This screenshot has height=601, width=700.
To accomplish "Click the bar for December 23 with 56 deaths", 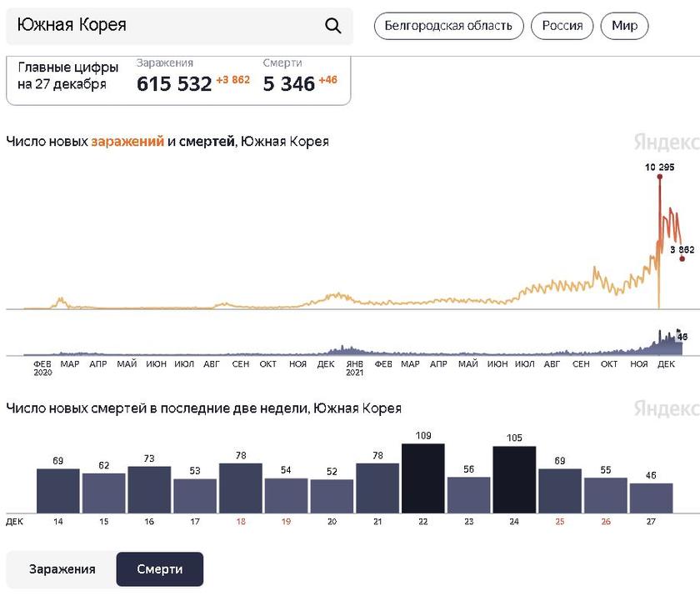I will tap(468, 494).
